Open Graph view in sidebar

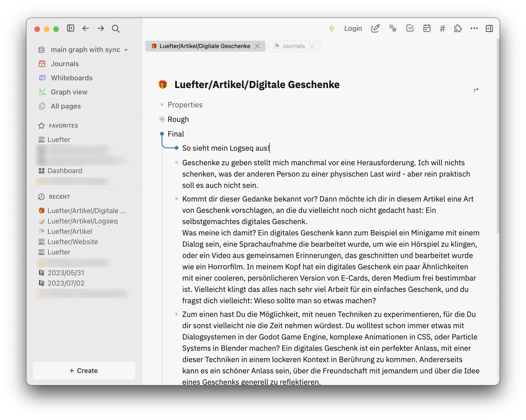[69, 92]
